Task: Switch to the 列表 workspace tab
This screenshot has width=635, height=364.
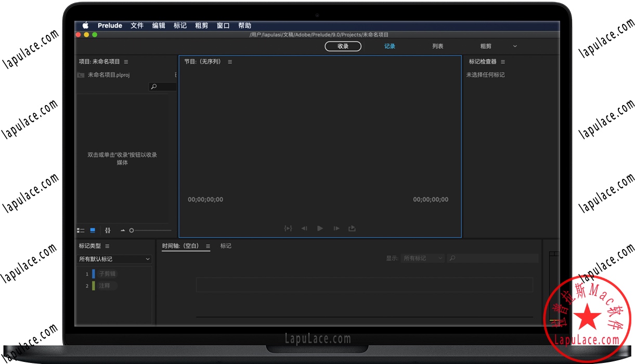Action: click(437, 46)
